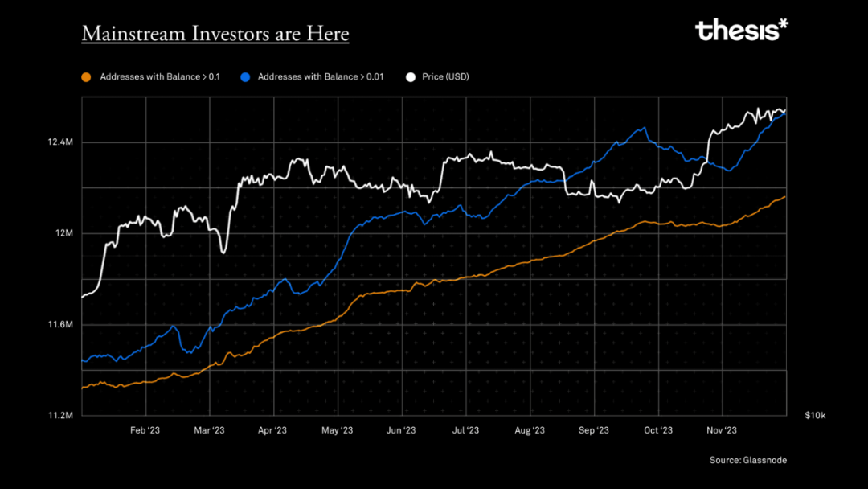Click the 11.6M y-axis label
Image resolution: width=868 pixels, height=489 pixels.
click(61, 325)
